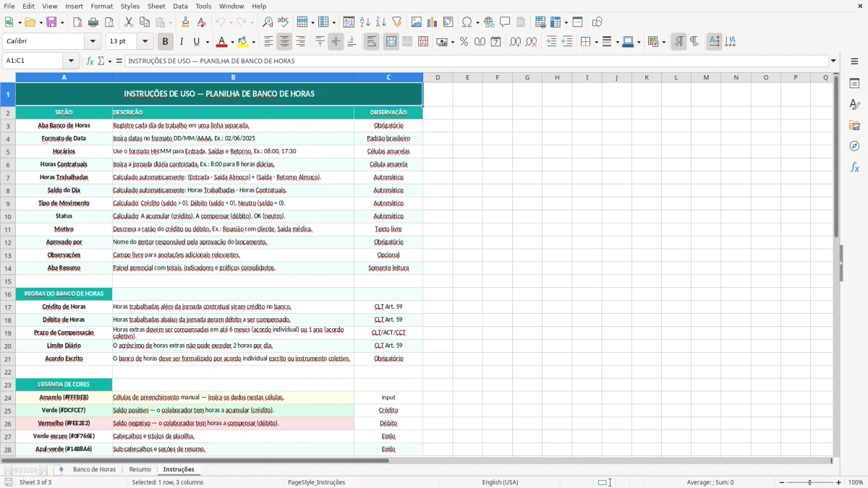Click the Clone Formatting paintbrush icon
868x488 pixels.
pos(185,22)
